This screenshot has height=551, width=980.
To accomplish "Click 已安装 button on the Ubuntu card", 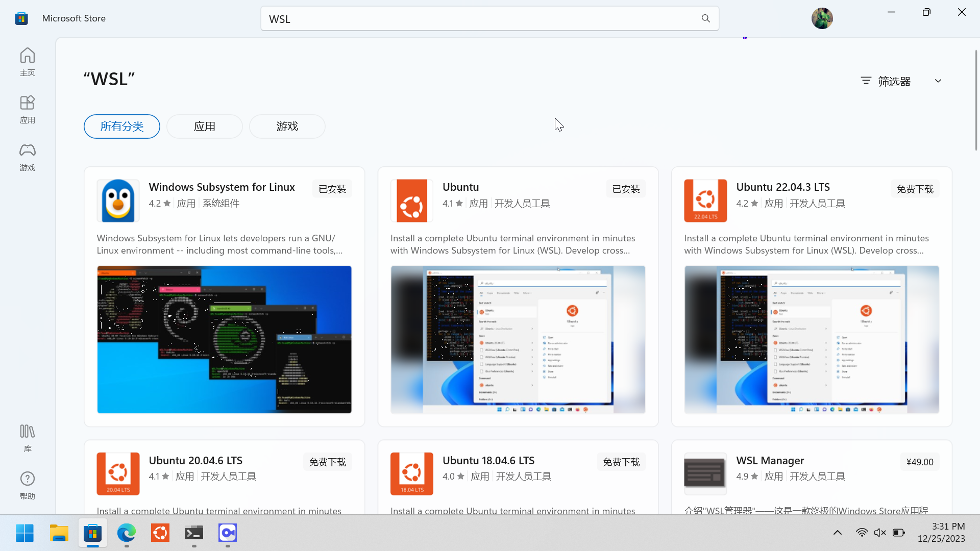I will tap(626, 189).
